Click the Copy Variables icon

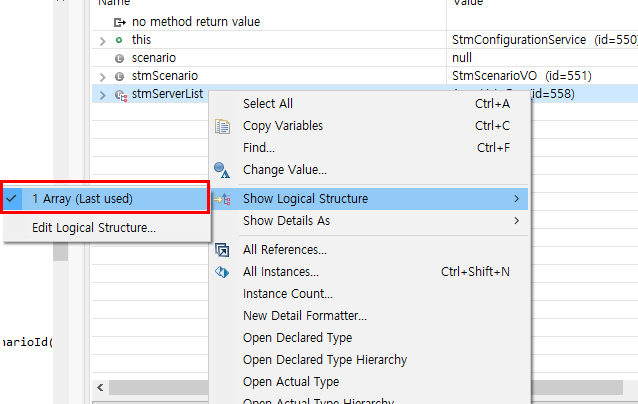tap(222, 126)
